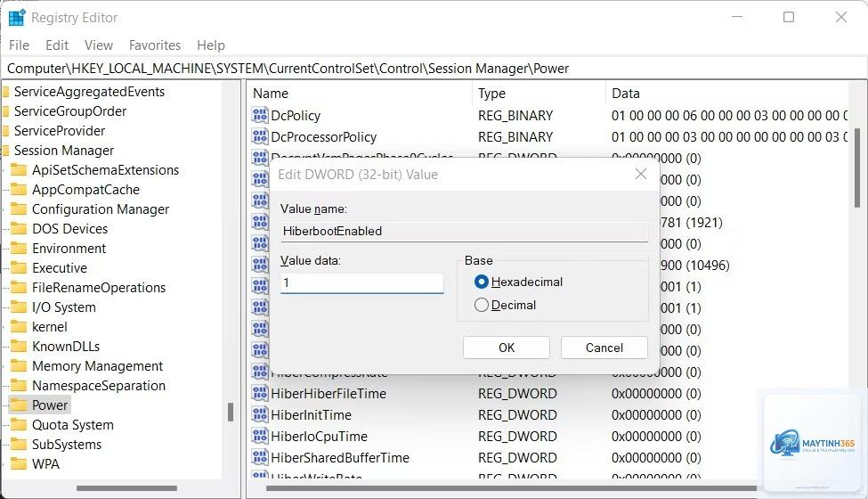Open the Edit menu
Viewport: 868px width, 499px height.
pyautogui.click(x=57, y=45)
